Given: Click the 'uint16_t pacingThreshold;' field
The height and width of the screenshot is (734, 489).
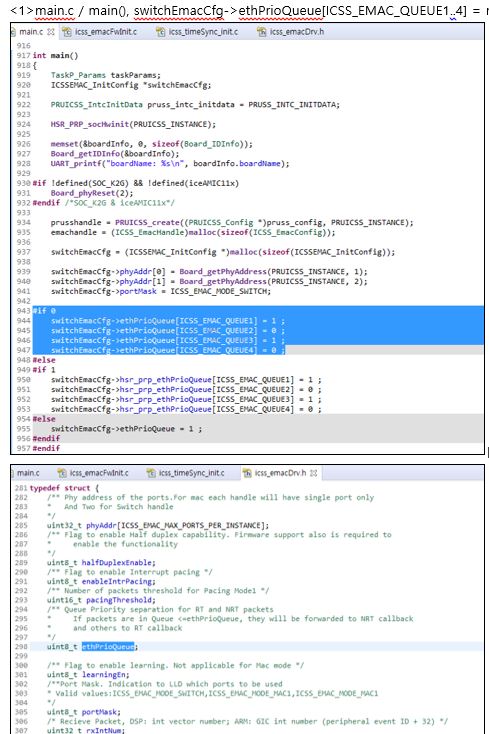Looking at the screenshot, I should [x=101, y=600].
